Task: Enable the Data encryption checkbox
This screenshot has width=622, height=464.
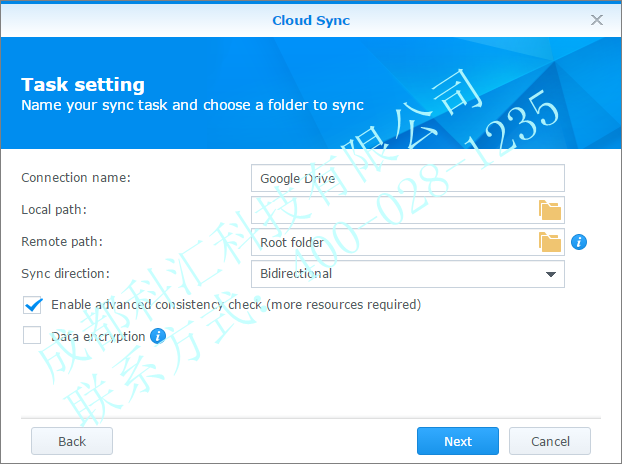Action: point(32,336)
